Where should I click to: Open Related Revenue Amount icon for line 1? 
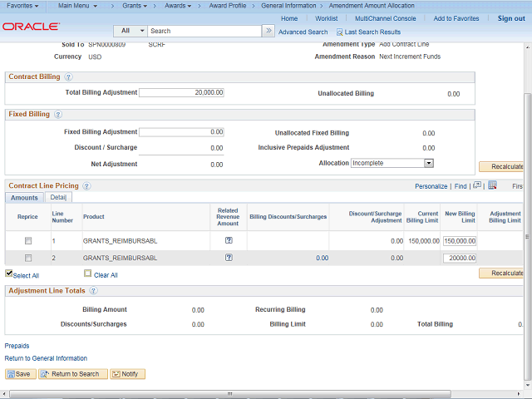tap(229, 240)
